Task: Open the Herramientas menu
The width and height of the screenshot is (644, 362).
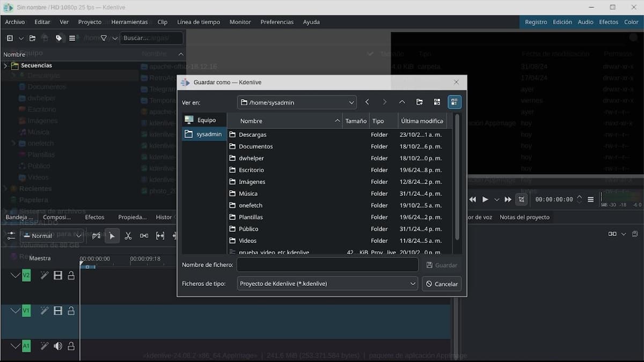Action: pyautogui.click(x=129, y=22)
